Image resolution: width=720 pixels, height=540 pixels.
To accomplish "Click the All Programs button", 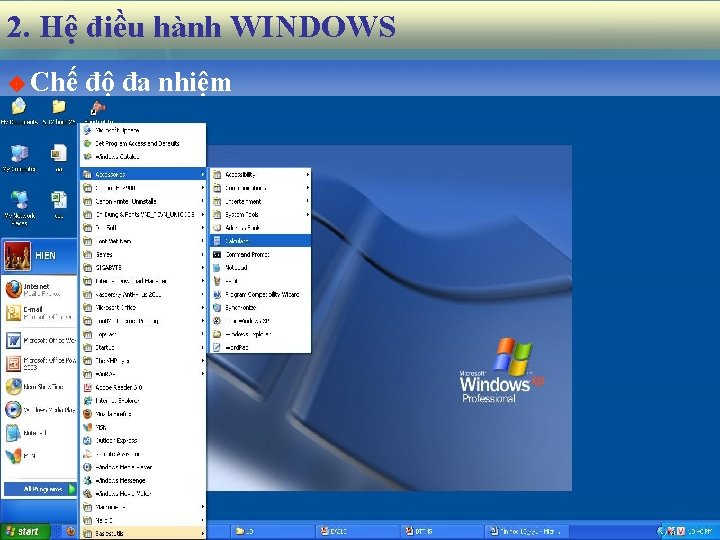I will (40, 489).
